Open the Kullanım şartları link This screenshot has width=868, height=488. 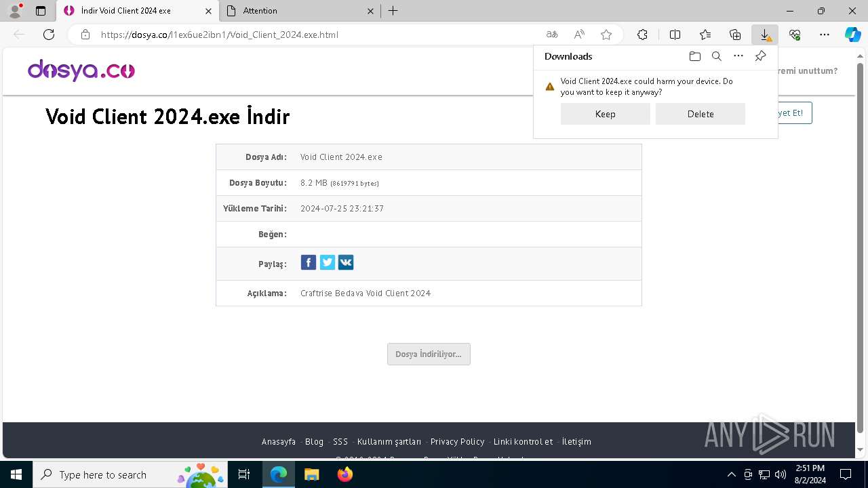coord(389,441)
